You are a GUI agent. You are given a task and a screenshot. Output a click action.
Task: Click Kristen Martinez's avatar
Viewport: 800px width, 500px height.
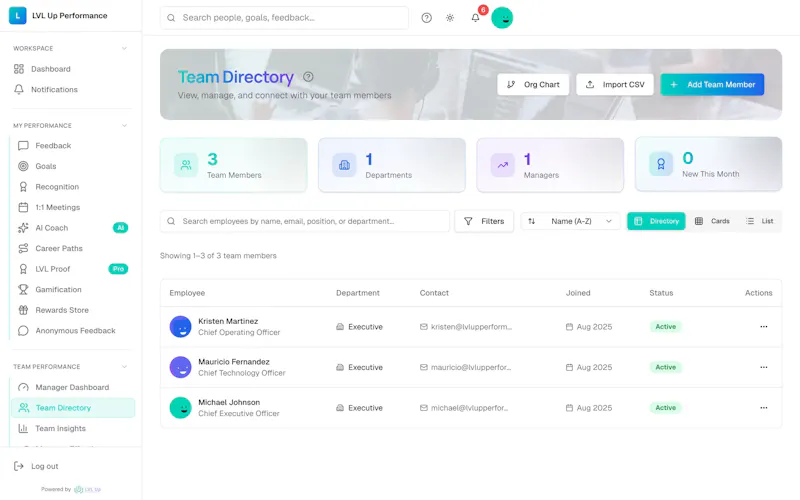point(180,327)
